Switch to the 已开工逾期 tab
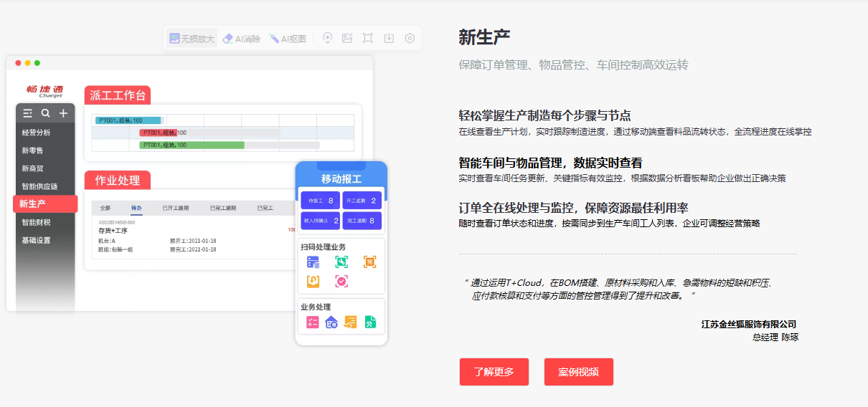This screenshot has height=407, width=868. coord(175,208)
